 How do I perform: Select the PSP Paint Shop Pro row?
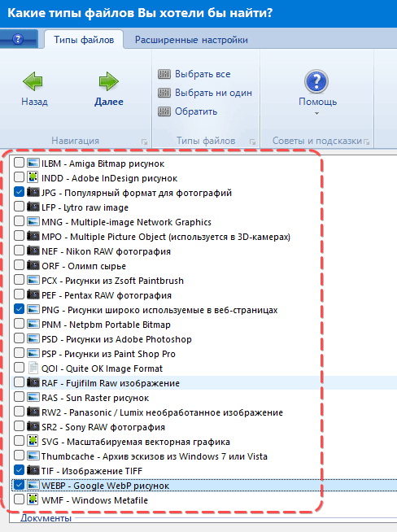(x=108, y=354)
